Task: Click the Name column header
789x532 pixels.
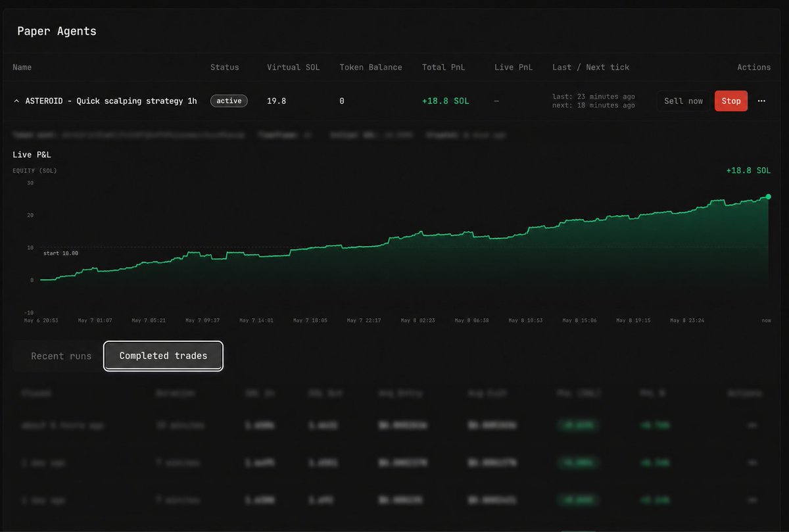Action: click(22, 67)
